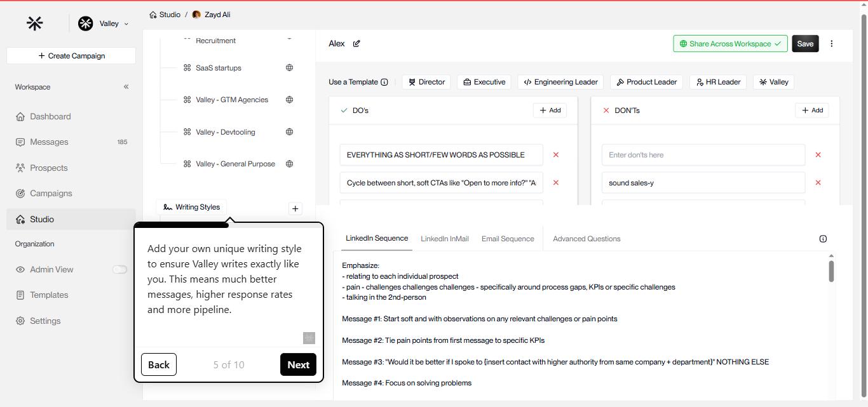The image size is (868, 407).
Task: Click the 'Enter don'ts here' input field
Action: point(703,154)
